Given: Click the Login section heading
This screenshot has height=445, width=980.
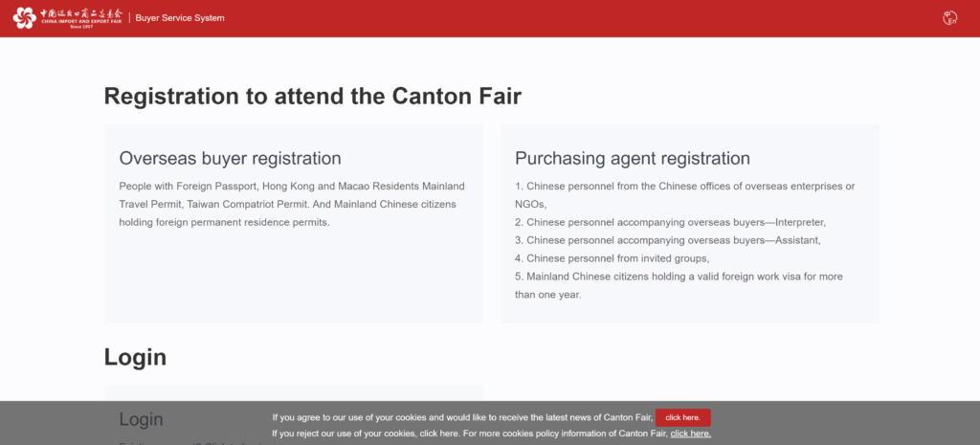Looking at the screenshot, I should point(135,357).
